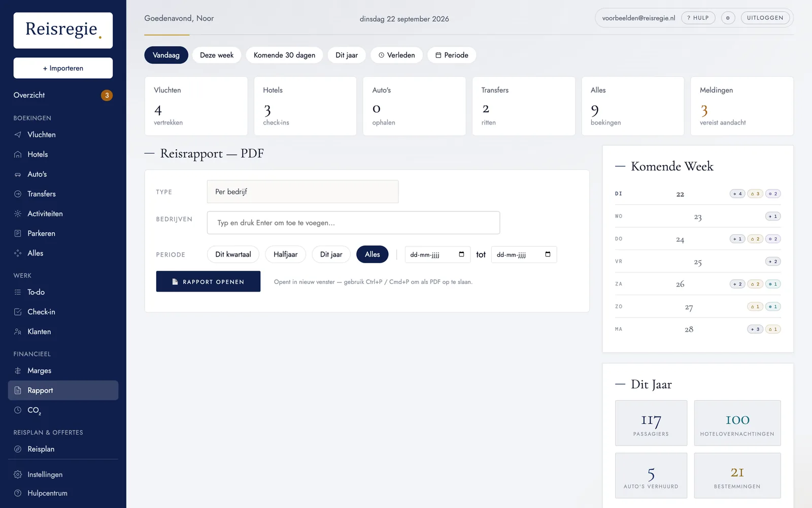Click the Importeren button

coord(63,68)
